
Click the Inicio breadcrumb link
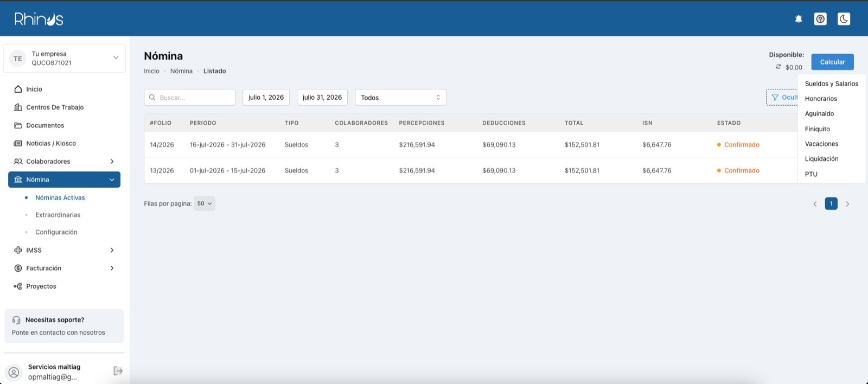(x=151, y=71)
